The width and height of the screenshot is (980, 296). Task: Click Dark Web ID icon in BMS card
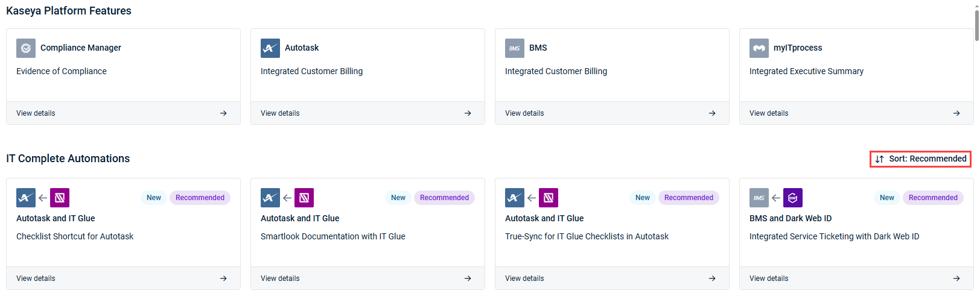click(x=793, y=198)
